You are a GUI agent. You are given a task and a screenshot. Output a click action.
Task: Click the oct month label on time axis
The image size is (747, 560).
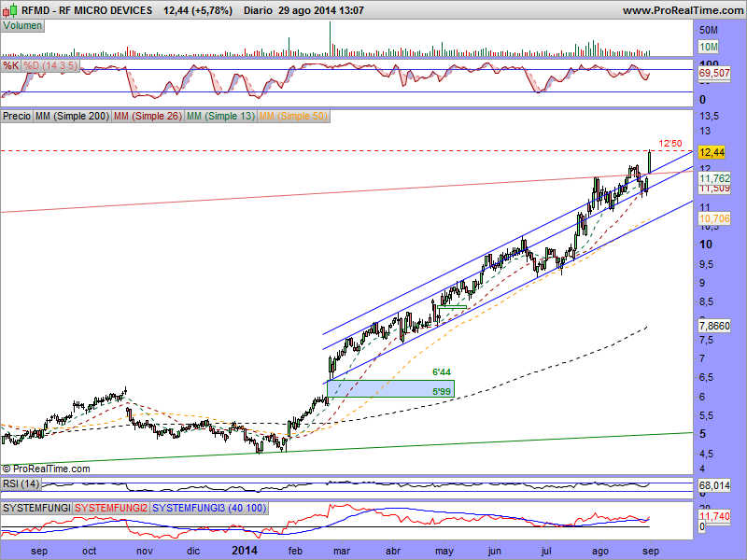(x=89, y=552)
